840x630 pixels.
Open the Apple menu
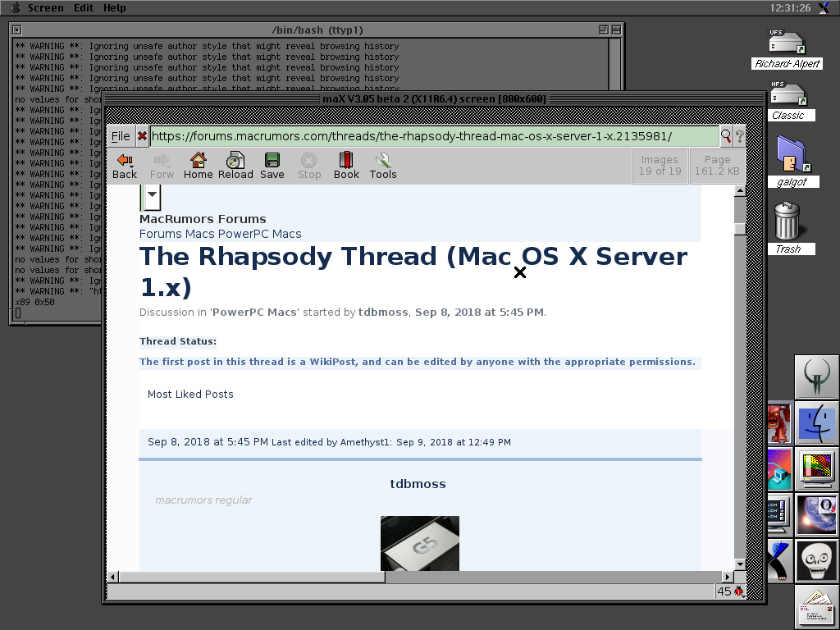click(15, 7)
